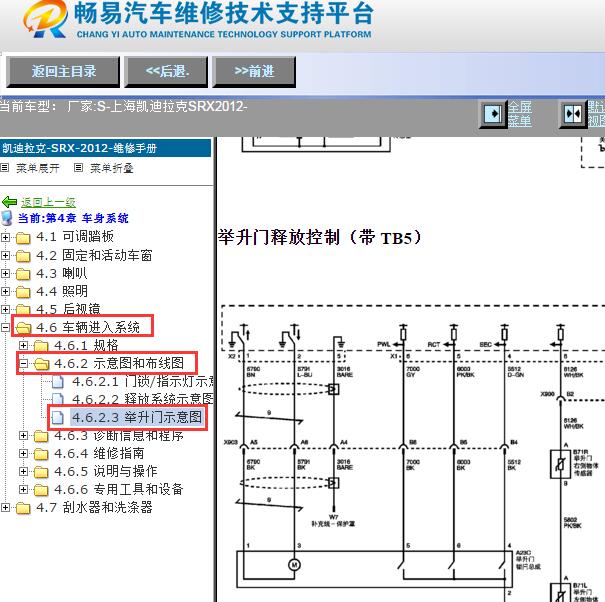Select 4.5 后视镜 tree item
Viewport: 605px width, 602px height.
pos(68,309)
